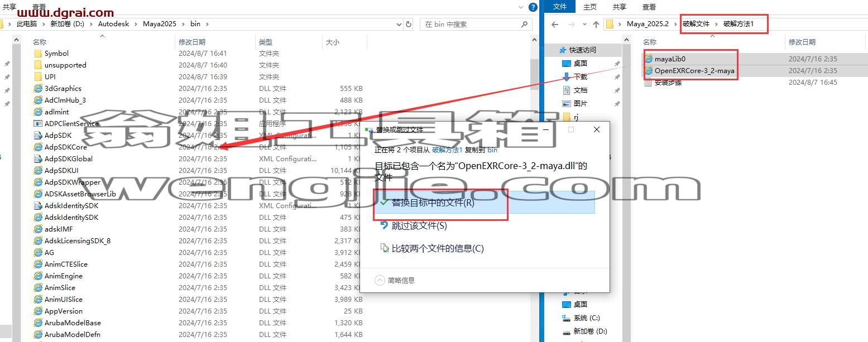The width and height of the screenshot is (868, 342).
Task: Select the AdpSDKGlobal XML file icon
Action: 38,158
